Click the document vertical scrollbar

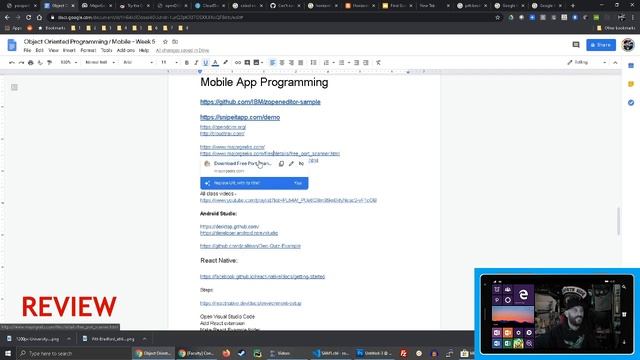(619, 221)
